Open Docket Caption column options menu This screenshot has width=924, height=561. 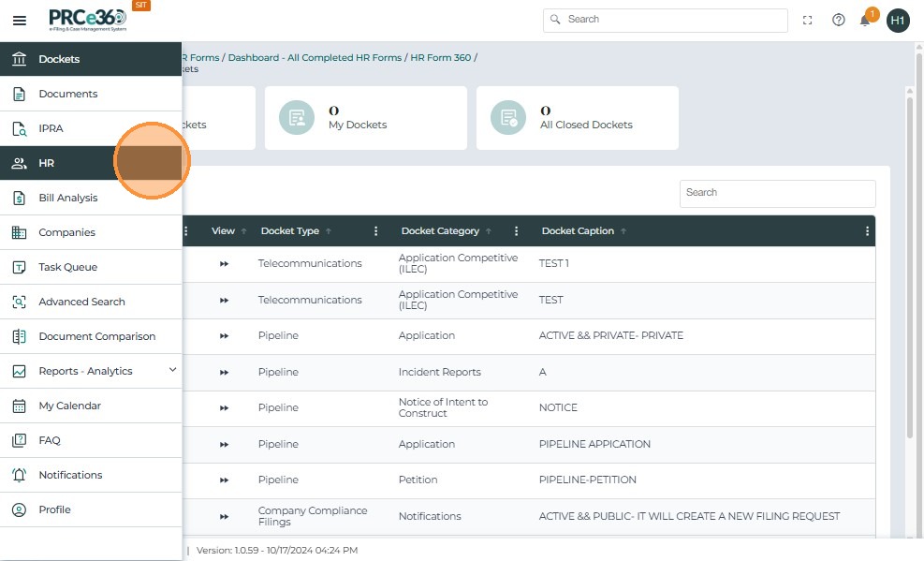click(x=867, y=231)
